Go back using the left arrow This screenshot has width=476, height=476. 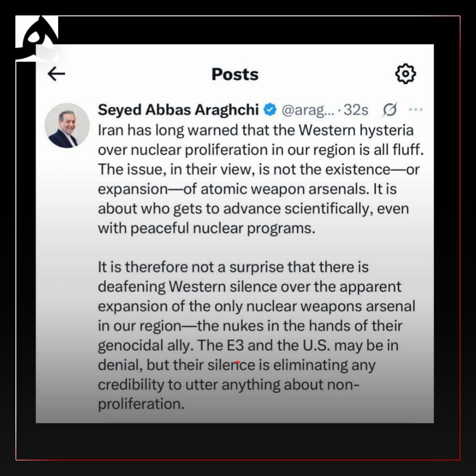pyautogui.click(x=56, y=74)
